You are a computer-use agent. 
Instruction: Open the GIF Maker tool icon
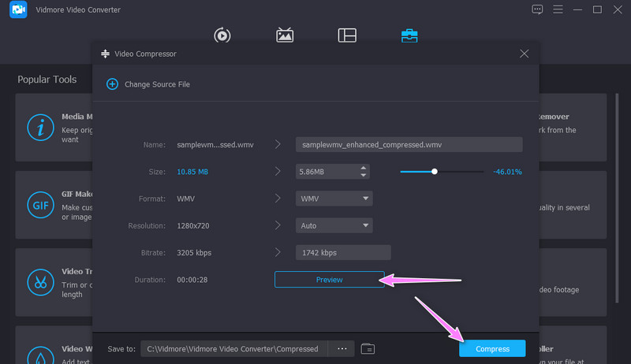click(x=39, y=204)
